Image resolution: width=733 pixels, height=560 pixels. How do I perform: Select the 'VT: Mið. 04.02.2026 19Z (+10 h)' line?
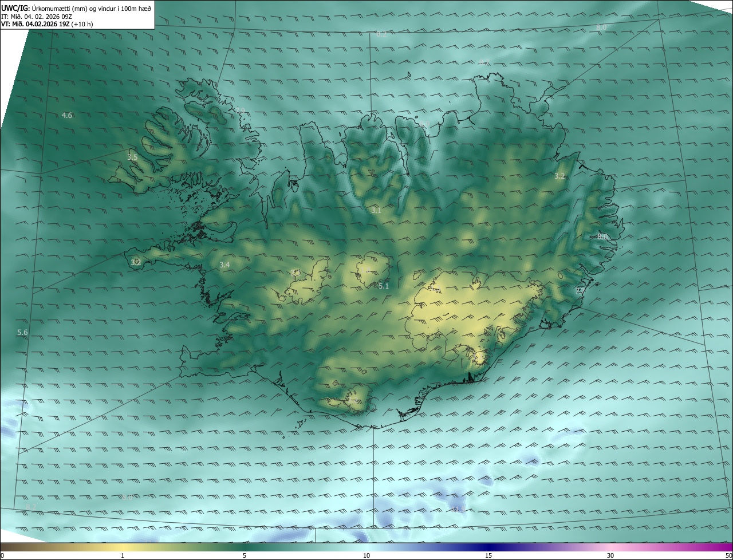point(46,24)
